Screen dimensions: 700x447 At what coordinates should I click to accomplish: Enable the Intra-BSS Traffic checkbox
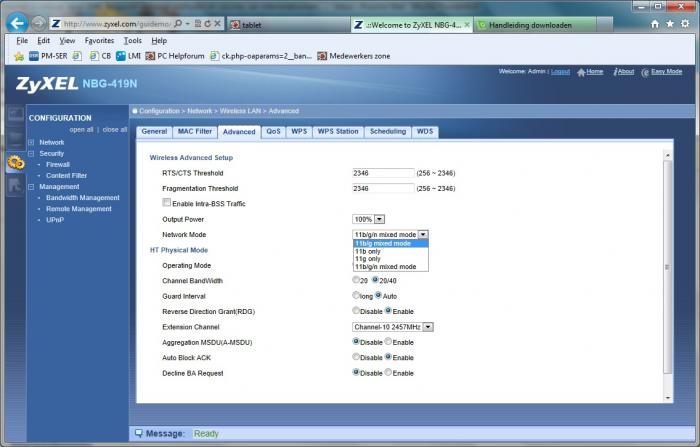[167, 202]
